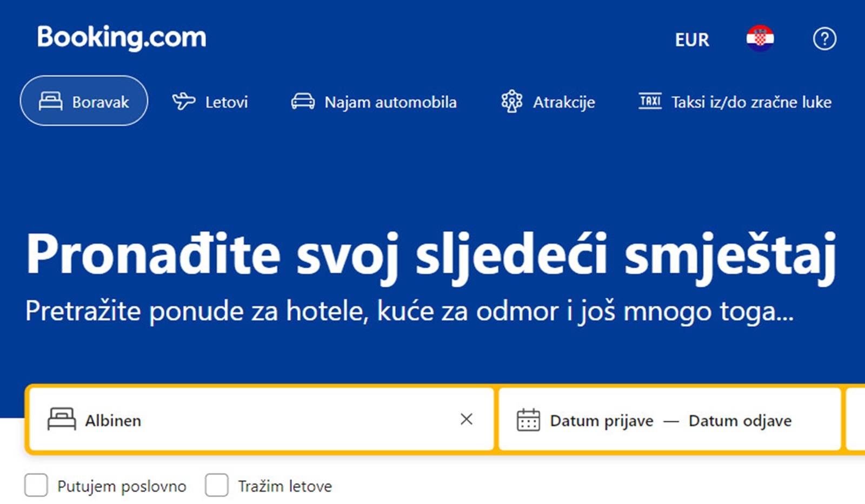The image size is (865, 504).
Task: Go to Taksi iz/do zračne luke
Action: [735, 102]
